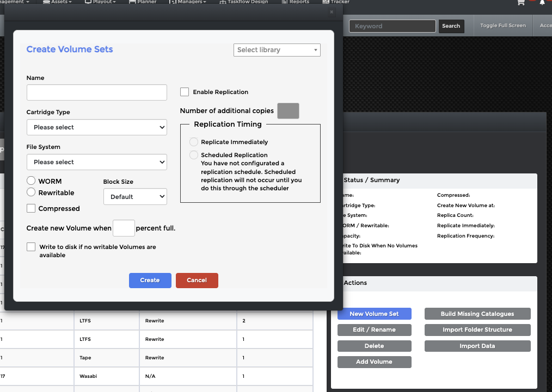Image resolution: width=552 pixels, height=392 pixels.
Task: Click the Status / Summary panel header
Action: (x=439, y=181)
